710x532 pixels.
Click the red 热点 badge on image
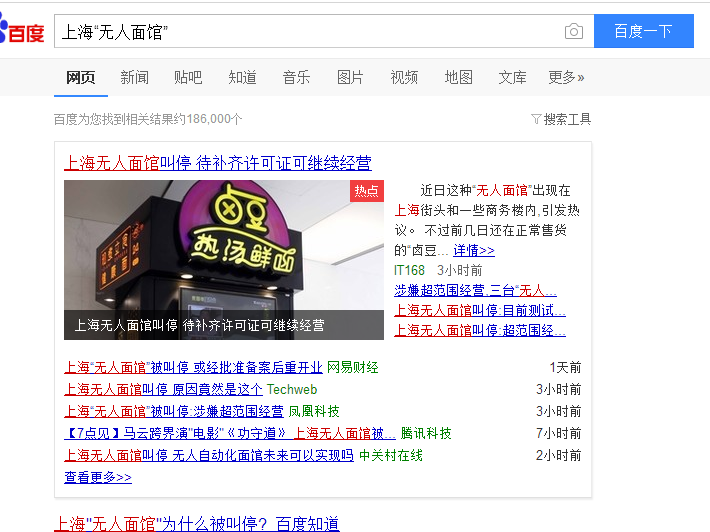pos(367,191)
